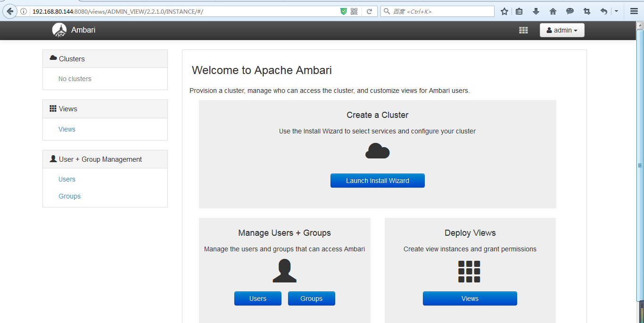This screenshot has width=644, height=323.
Task: Go to browser home page icon
Action: tap(553, 11)
